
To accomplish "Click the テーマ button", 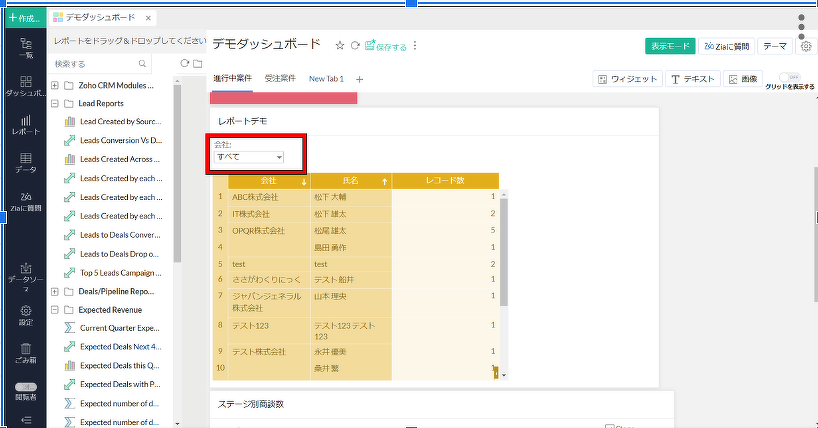I will (x=774, y=46).
